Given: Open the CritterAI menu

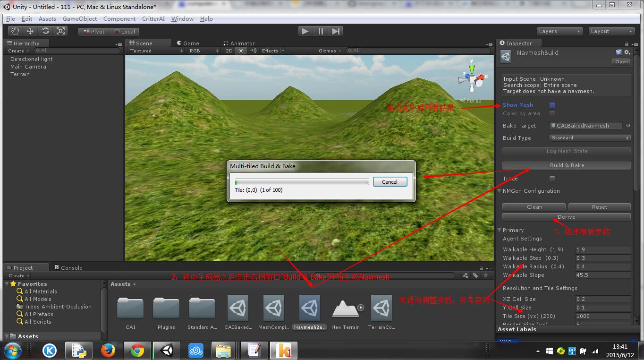Looking at the screenshot, I should 153,19.
